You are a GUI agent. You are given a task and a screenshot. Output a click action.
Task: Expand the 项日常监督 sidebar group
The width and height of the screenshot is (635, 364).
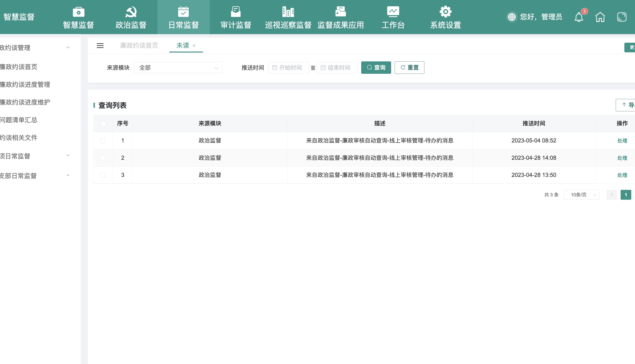click(x=68, y=155)
